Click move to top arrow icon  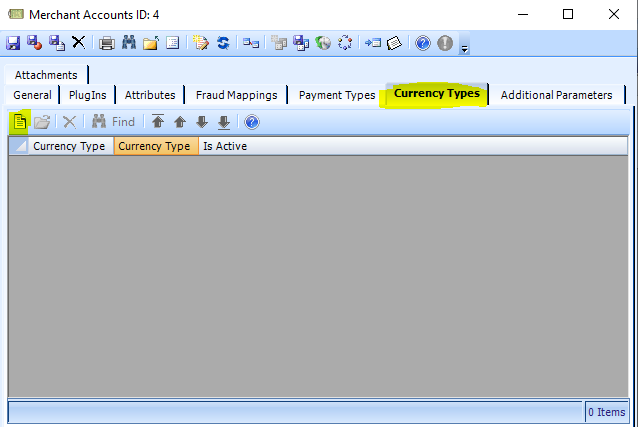click(158, 121)
